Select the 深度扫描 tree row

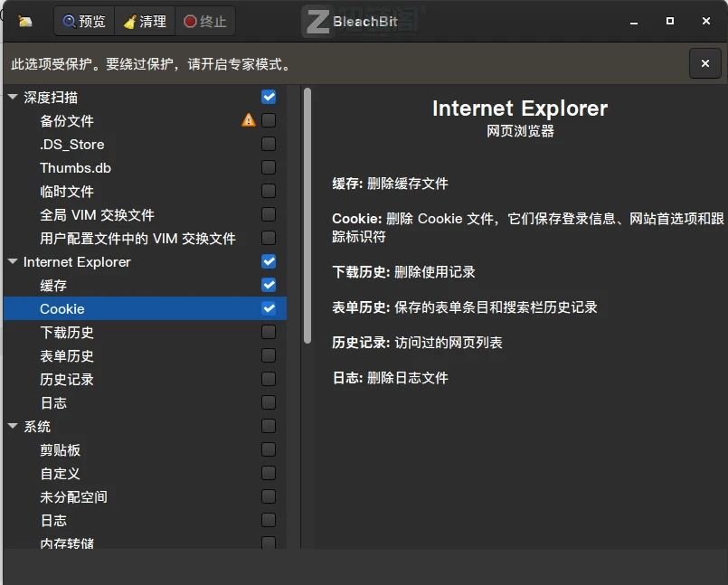pos(145,97)
